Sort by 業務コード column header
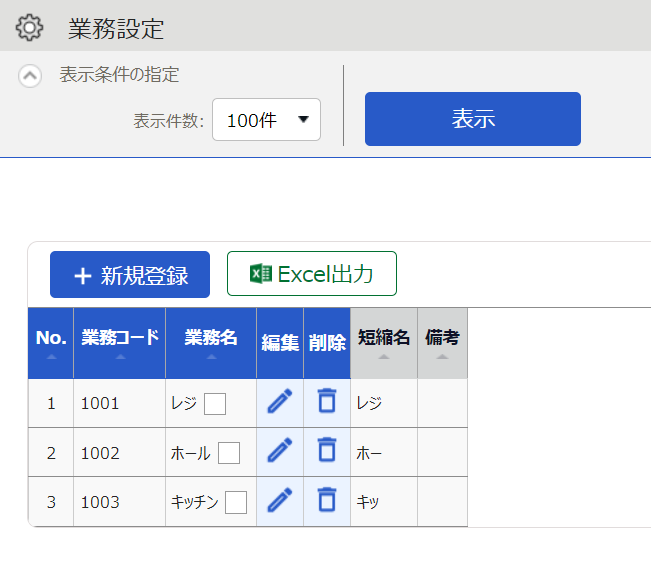Image resolution: width=651 pixels, height=574 pixels. click(120, 343)
